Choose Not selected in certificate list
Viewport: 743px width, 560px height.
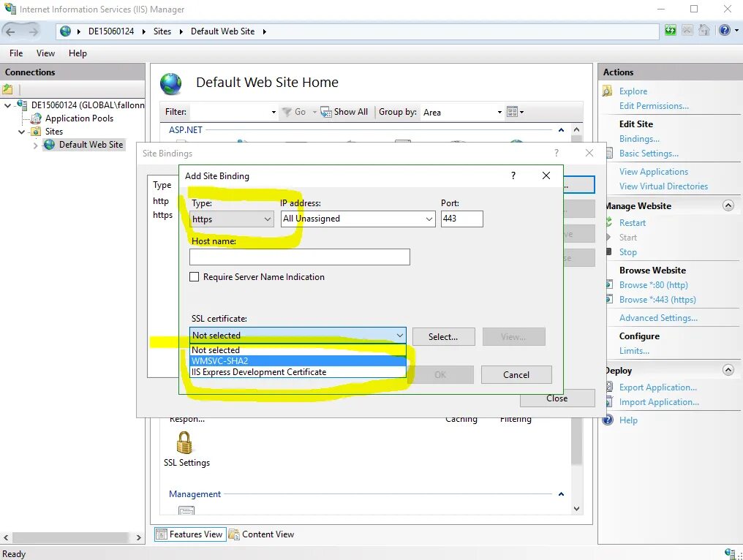298,349
